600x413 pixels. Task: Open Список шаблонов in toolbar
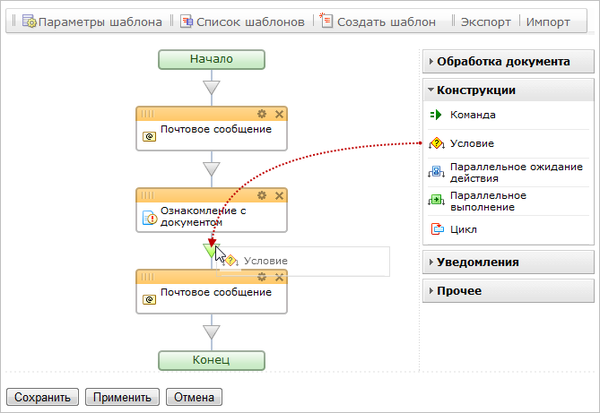[241, 21]
